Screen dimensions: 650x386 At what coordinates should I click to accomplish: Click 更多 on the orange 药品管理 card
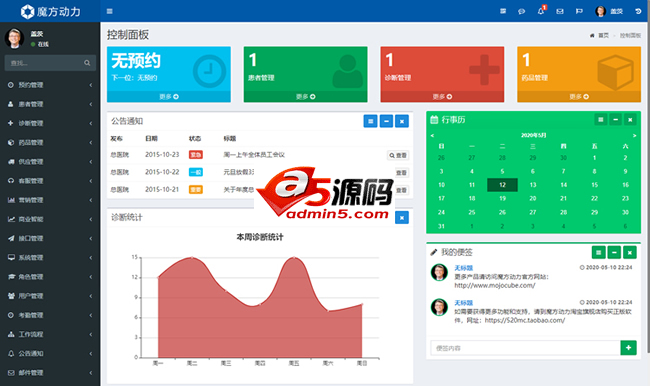pyautogui.click(x=579, y=97)
